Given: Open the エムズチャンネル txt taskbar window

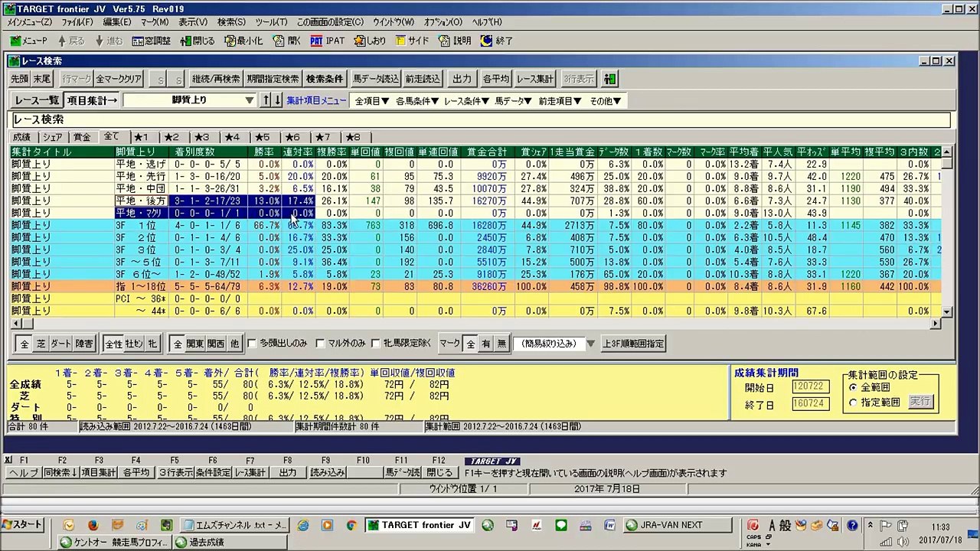Looking at the screenshot, I should pyautogui.click(x=235, y=525).
